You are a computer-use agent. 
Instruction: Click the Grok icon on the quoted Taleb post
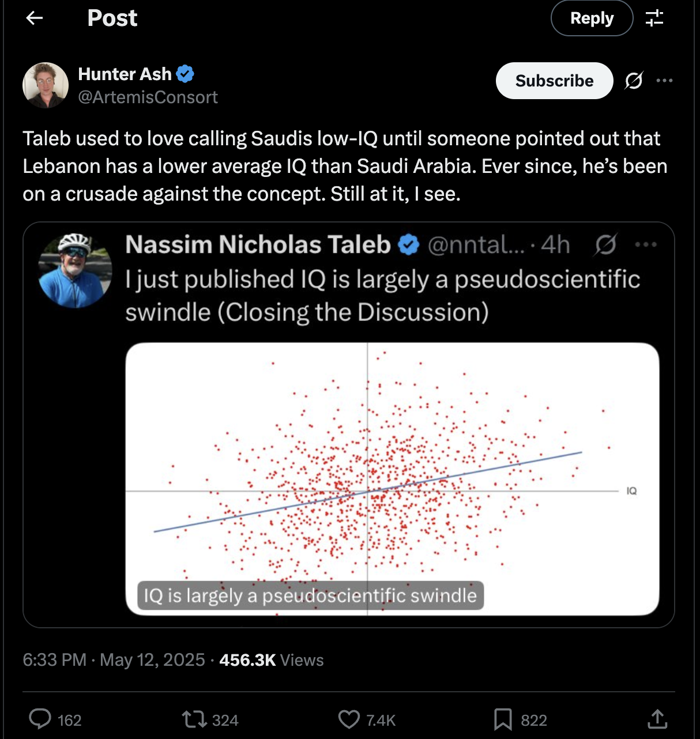coord(605,245)
